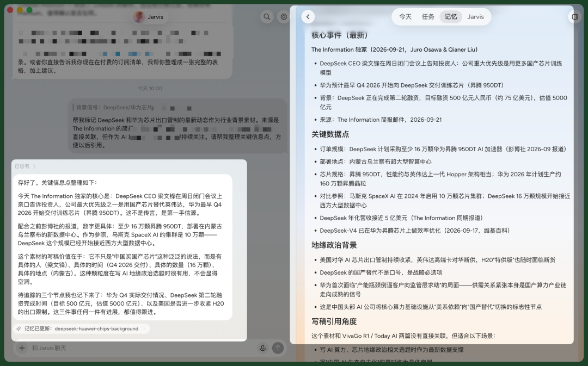Click the 部署地点：内蒙古乌兰察布 bullet
This screenshot has width=588, height=366.
pyautogui.click(x=375, y=162)
